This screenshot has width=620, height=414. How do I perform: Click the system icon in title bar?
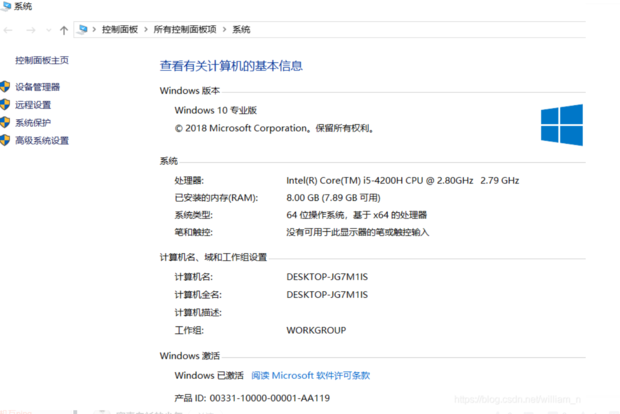6,6
